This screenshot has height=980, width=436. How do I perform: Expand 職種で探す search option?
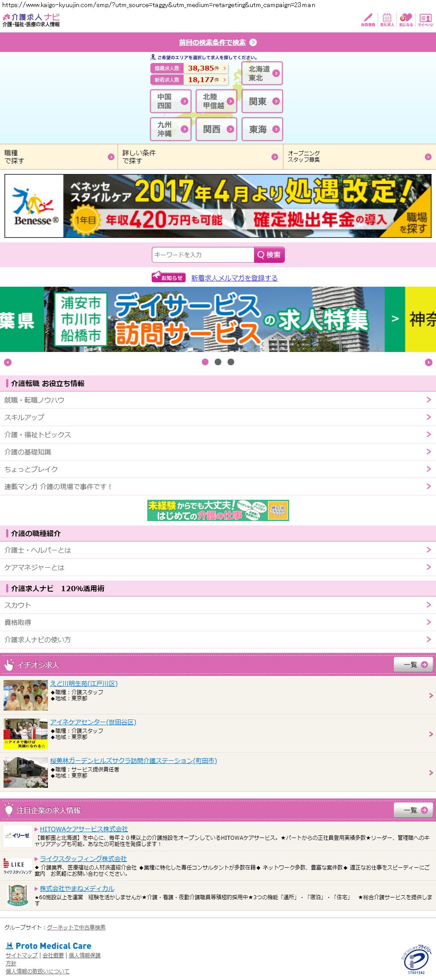[x=59, y=157]
